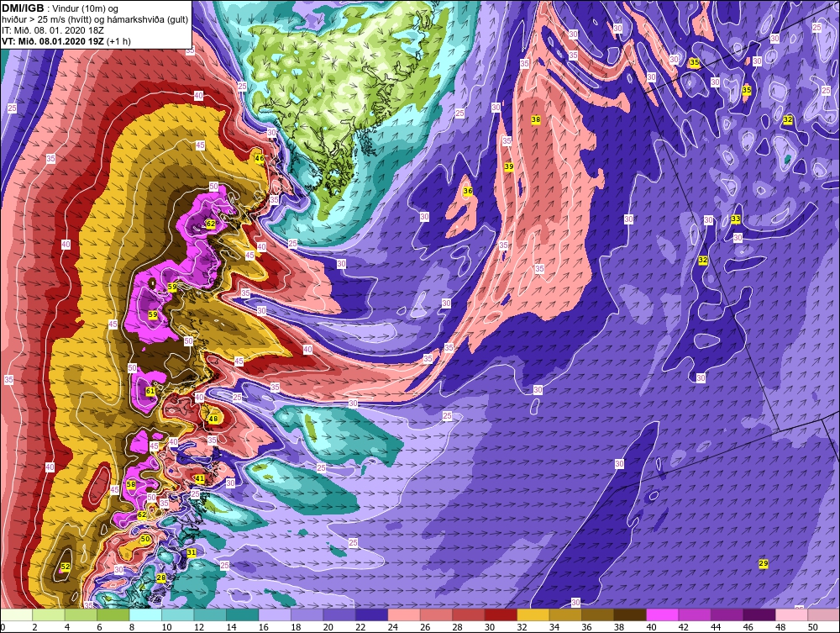Click the dark purple legend swatch between 46 and 48

[759, 615]
